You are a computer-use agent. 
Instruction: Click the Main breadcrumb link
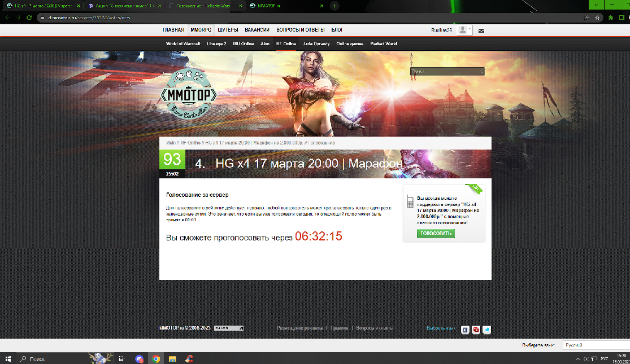point(171,143)
